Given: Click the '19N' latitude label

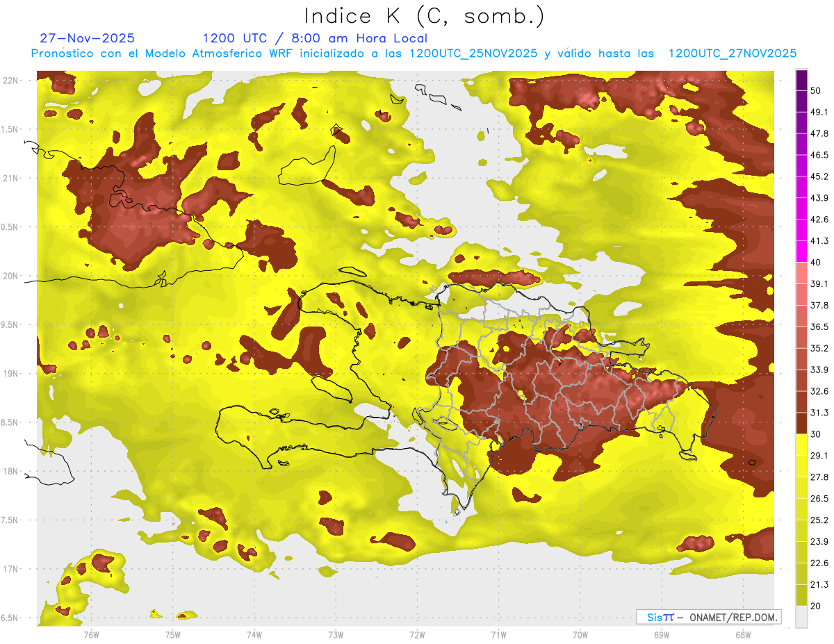Looking at the screenshot, I should (x=12, y=374).
